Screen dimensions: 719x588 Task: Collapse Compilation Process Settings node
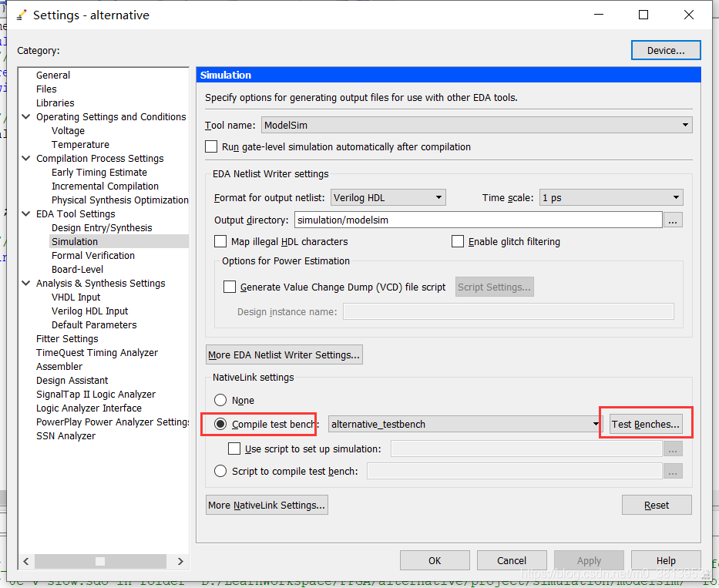point(26,158)
